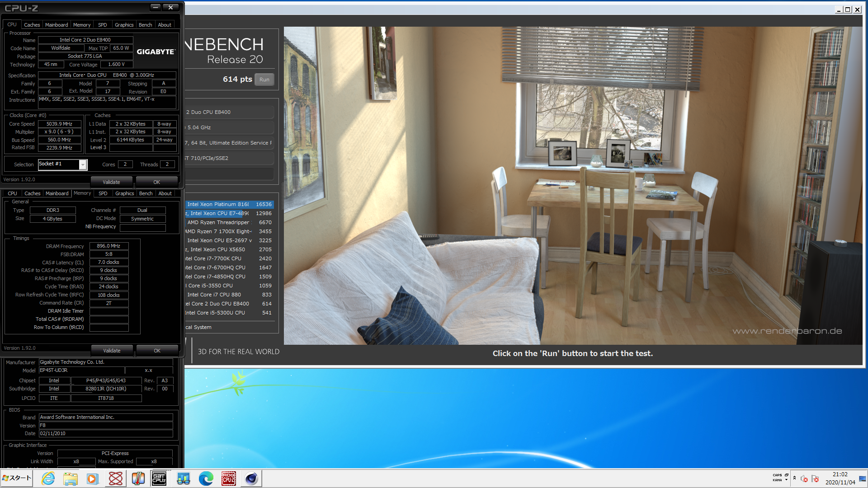Click OK in the Memory CPU-Z window

point(157,351)
